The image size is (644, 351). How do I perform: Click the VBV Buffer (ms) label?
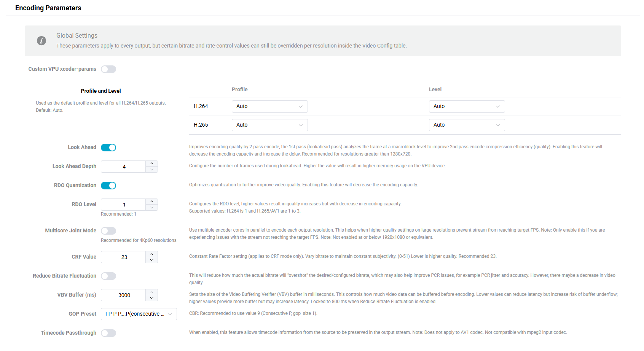pyautogui.click(x=77, y=295)
